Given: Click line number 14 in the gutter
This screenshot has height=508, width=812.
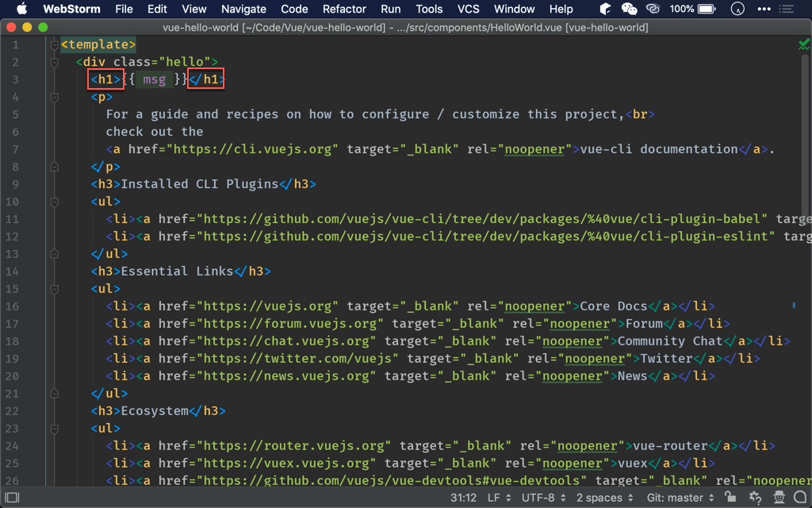Looking at the screenshot, I should (12, 271).
